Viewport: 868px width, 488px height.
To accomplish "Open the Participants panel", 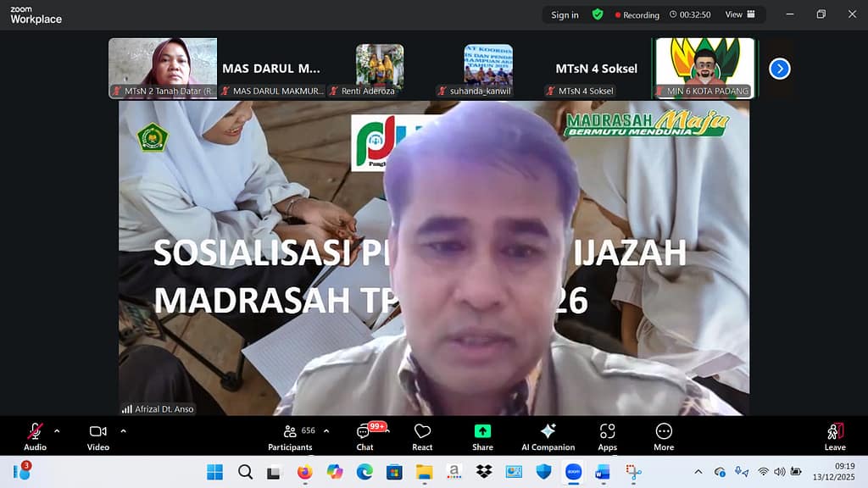I will click(x=290, y=435).
